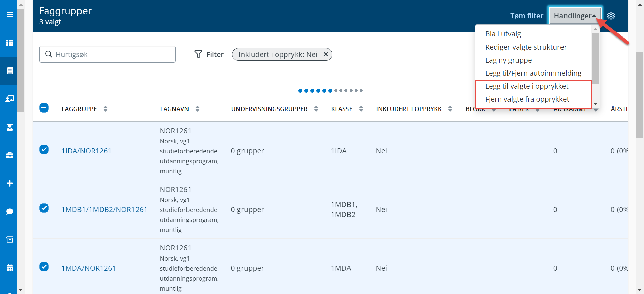644x294 pixels.
Task: Open the calendar sidebar icon
Action: (10, 268)
